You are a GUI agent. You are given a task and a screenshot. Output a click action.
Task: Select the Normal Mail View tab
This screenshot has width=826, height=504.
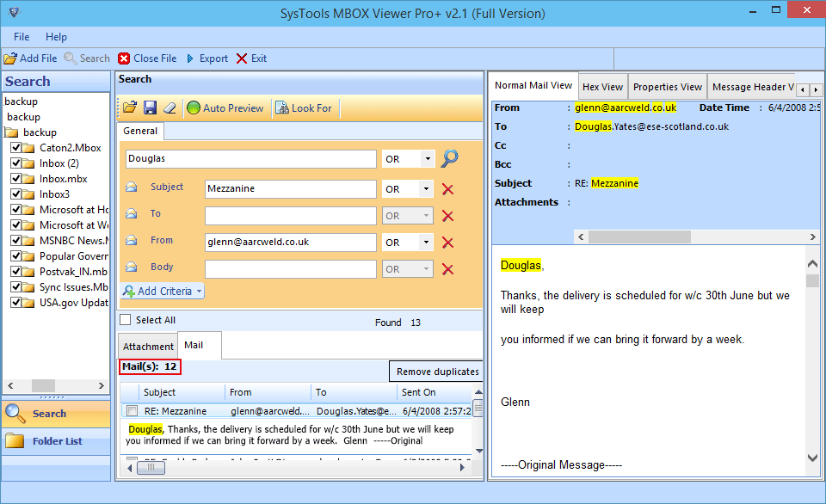point(533,85)
